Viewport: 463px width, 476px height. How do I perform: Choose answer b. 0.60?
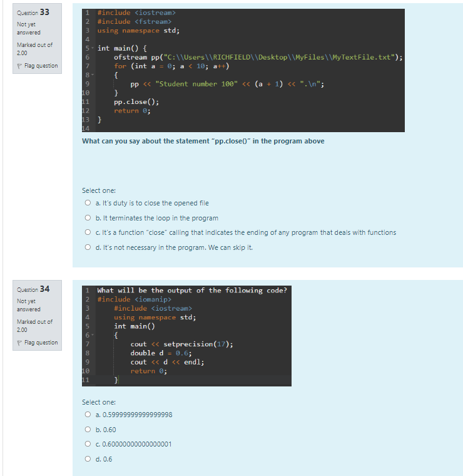pyautogui.click(x=88, y=429)
